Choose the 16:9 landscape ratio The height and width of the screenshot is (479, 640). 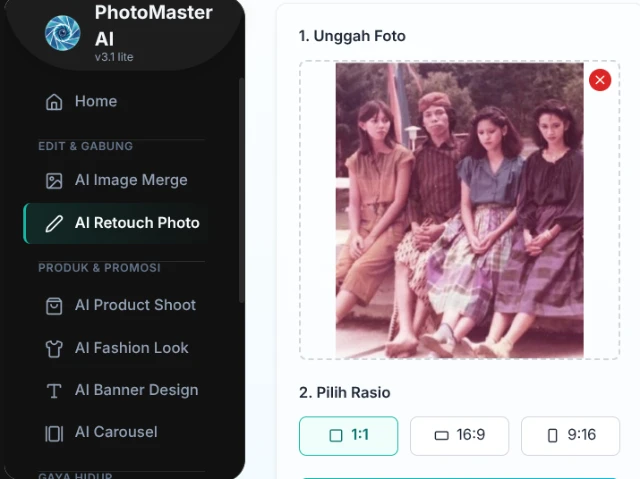[x=459, y=436]
